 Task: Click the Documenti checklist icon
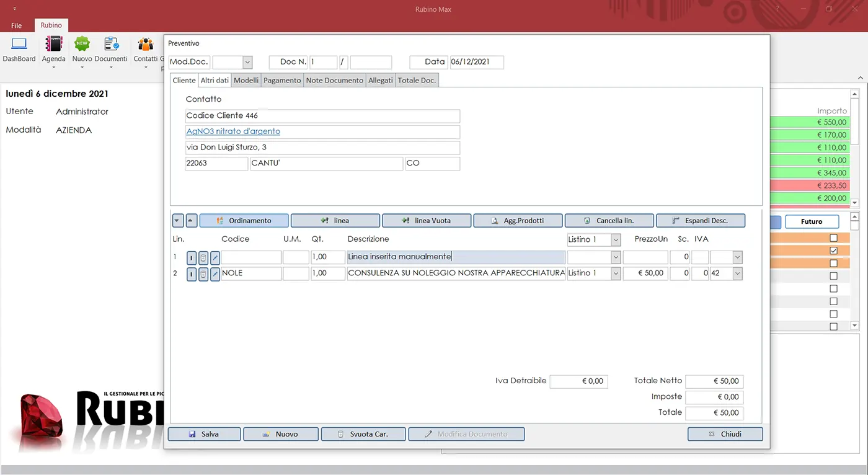pyautogui.click(x=112, y=44)
